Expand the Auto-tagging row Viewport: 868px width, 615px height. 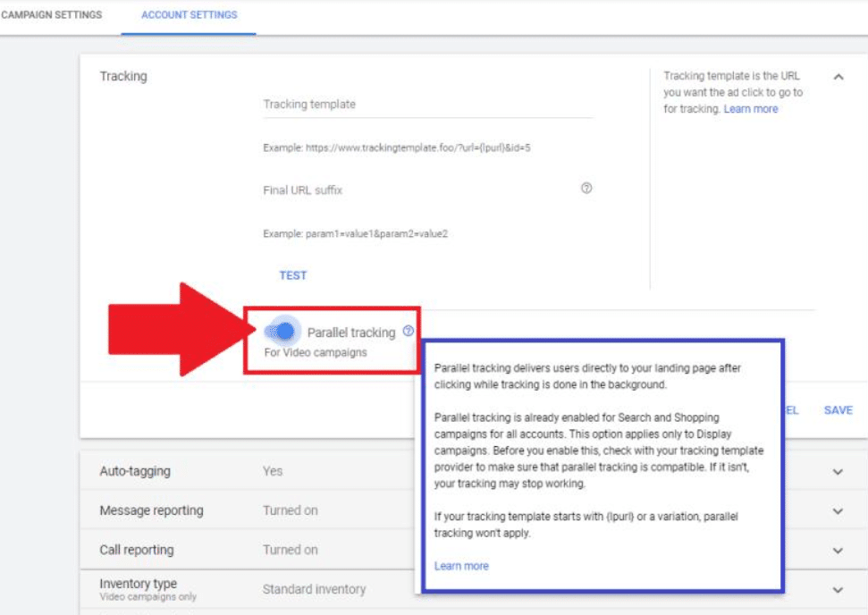click(837, 471)
